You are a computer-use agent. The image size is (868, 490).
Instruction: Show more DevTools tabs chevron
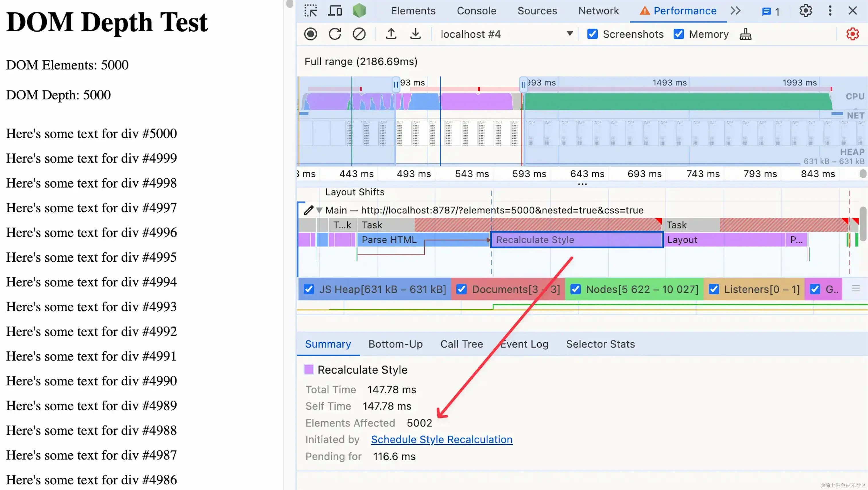[x=736, y=11]
